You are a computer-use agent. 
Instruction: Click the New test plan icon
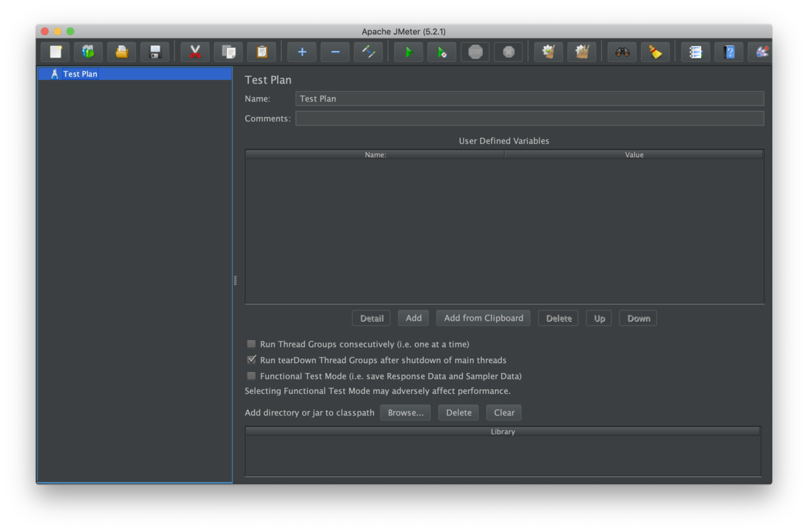55,52
